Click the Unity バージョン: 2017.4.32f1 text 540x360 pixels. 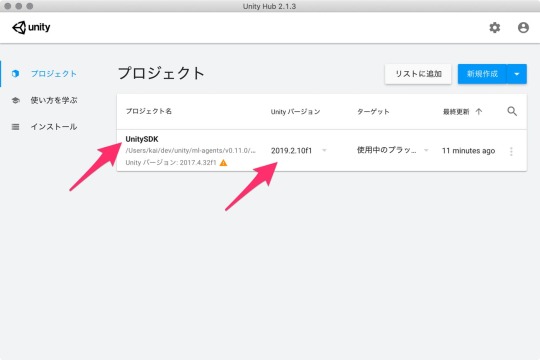171,163
